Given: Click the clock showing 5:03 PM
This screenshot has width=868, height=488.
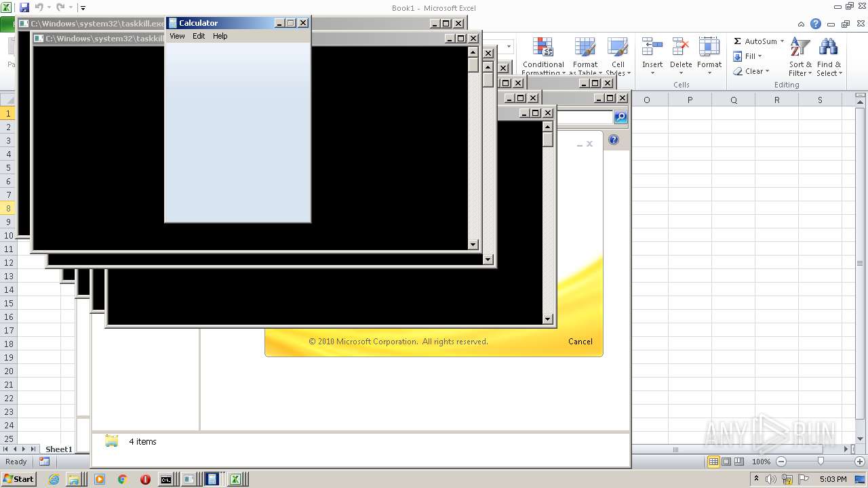Looking at the screenshot, I should pyautogui.click(x=833, y=479).
